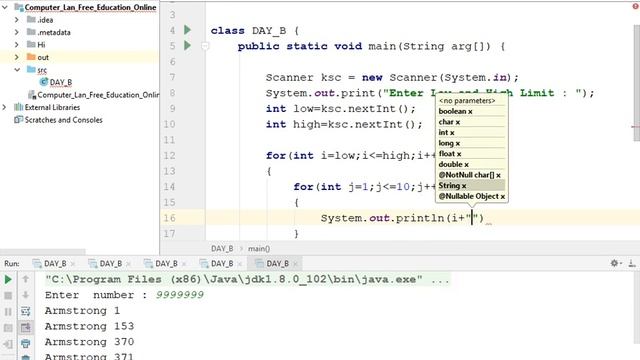Click the dump threads icon below the pause button

coord(8,328)
